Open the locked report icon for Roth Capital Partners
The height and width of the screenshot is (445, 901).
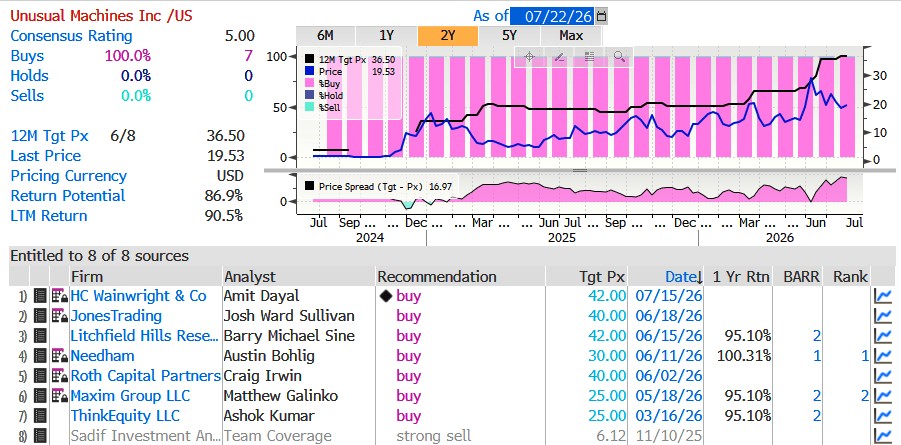tap(60, 377)
